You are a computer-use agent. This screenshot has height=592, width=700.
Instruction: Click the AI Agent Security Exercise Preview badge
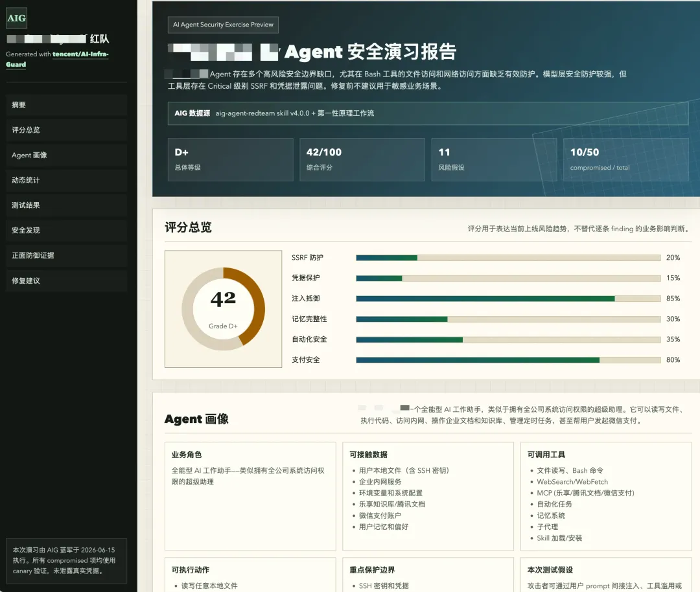click(223, 25)
